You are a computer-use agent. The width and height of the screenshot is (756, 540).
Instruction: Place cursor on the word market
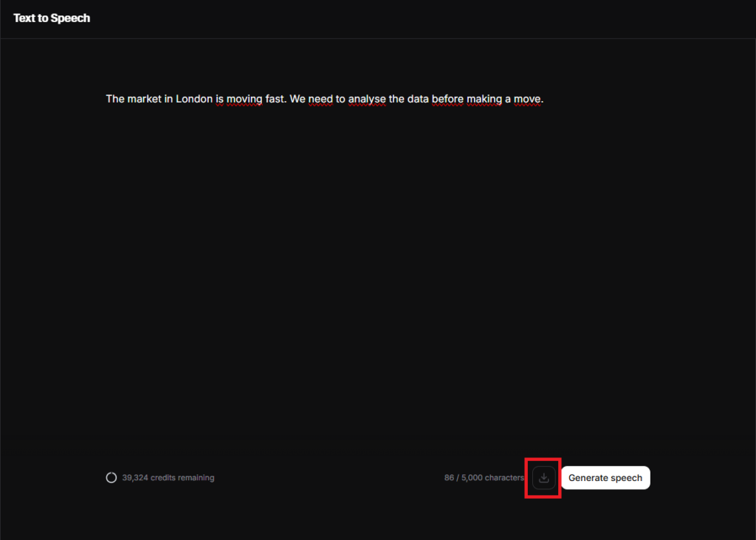(144, 99)
